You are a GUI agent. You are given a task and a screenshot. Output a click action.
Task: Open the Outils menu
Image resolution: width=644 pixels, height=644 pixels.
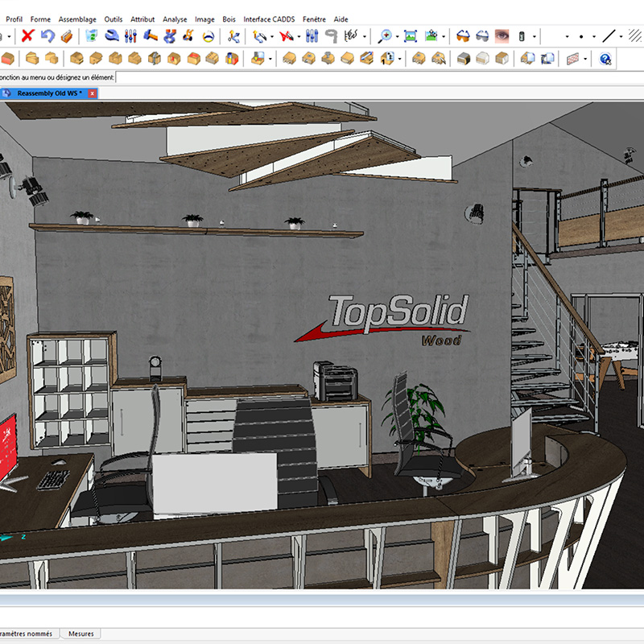pyautogui.click(x=114, y=19)
